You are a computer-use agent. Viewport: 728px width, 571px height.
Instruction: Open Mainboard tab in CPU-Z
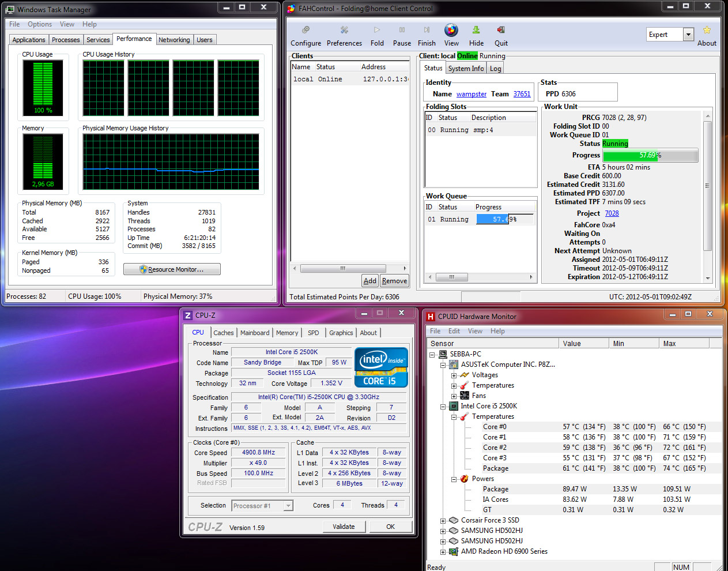pyautogui.click(x=255, y=333)
